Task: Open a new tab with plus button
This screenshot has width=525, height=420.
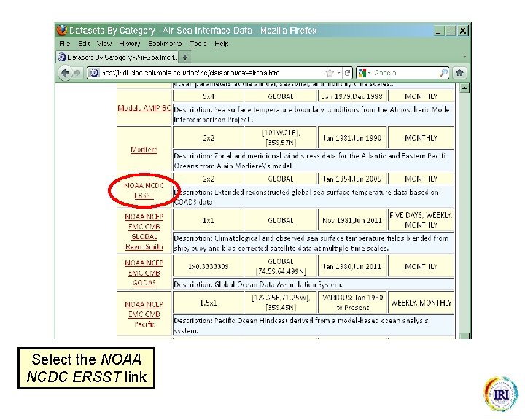Action: tap(184, 57)
